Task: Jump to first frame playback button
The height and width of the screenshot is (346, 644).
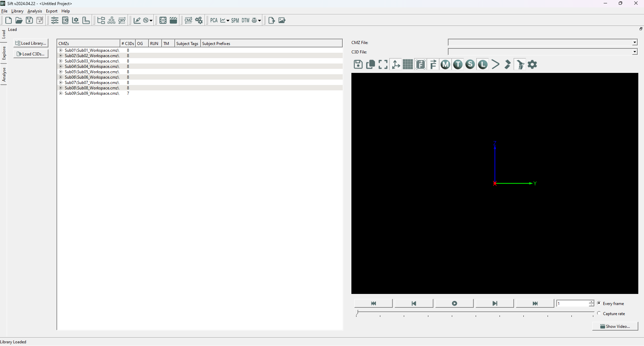Action: tap(374, 304)
